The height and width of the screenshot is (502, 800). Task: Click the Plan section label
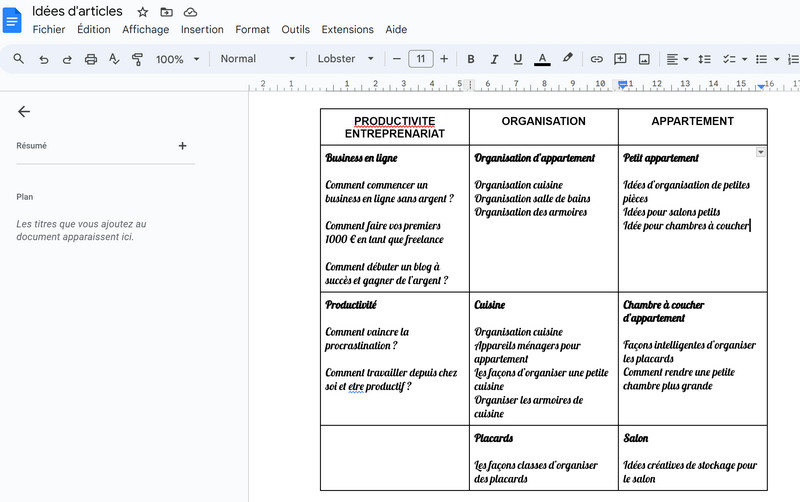[24, 197]
